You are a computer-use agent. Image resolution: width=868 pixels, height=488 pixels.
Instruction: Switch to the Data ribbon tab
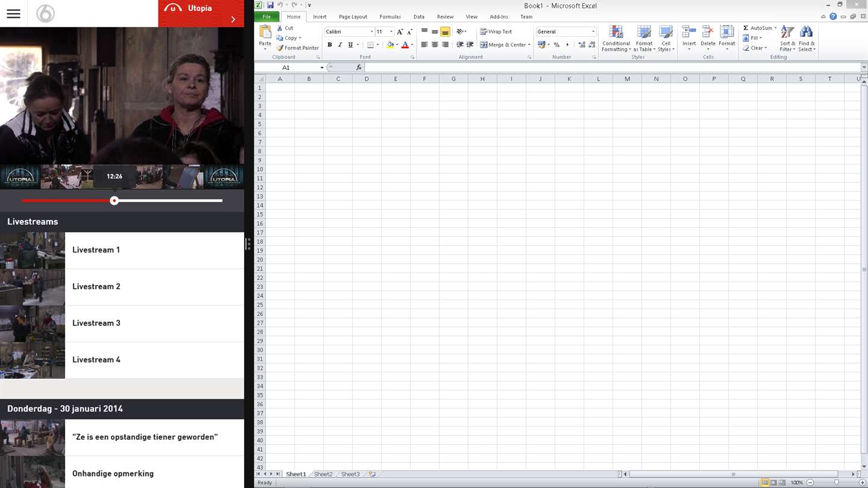(x=419, y=16)
